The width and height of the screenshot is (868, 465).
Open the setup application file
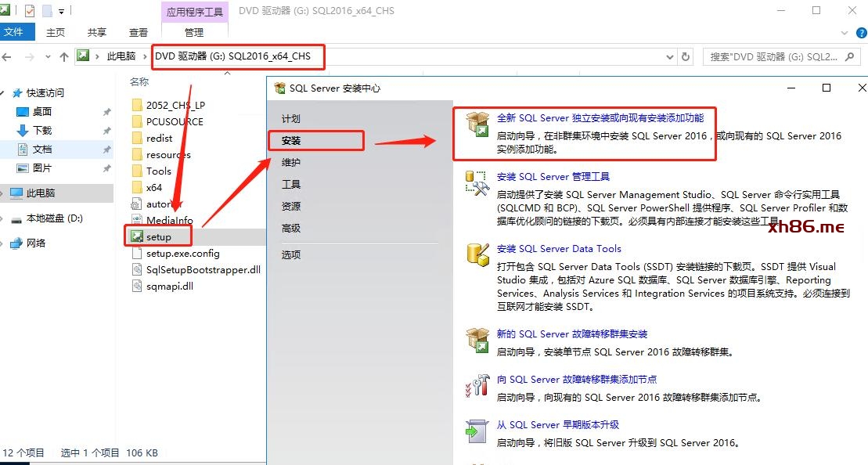pyautogui.click(x=158, y=236)
